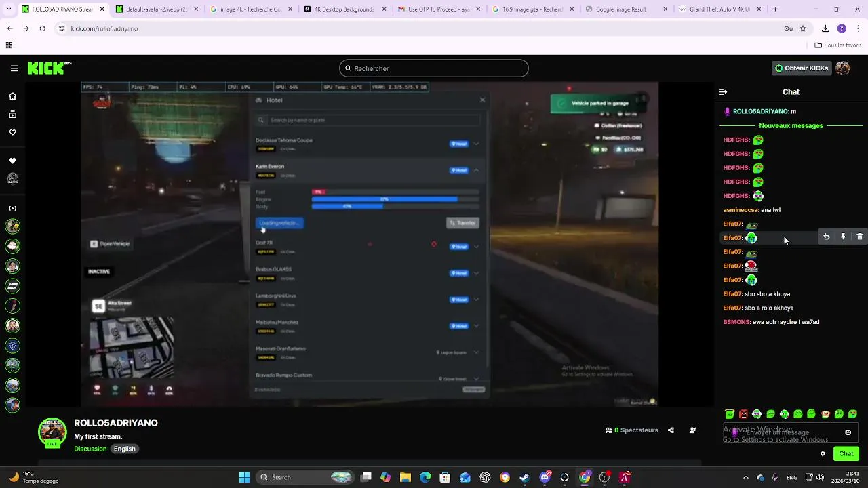
Task: Focus the Rechercher search field
Action: 434,68
